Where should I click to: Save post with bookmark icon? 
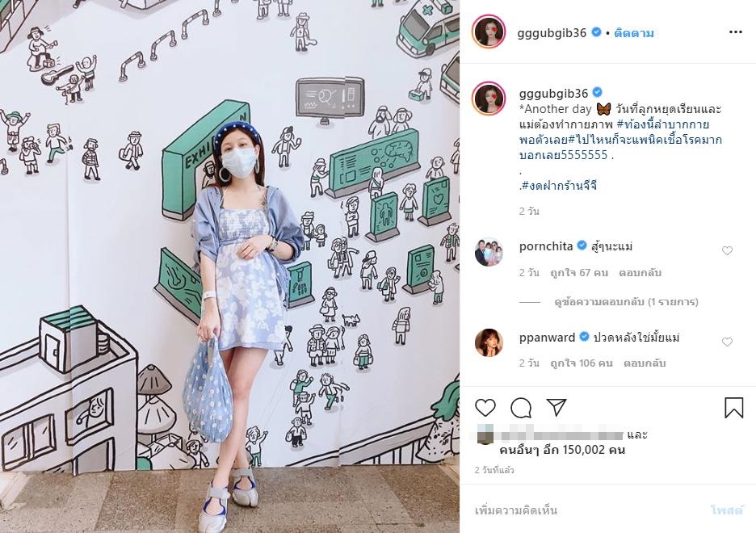[734, 408]
